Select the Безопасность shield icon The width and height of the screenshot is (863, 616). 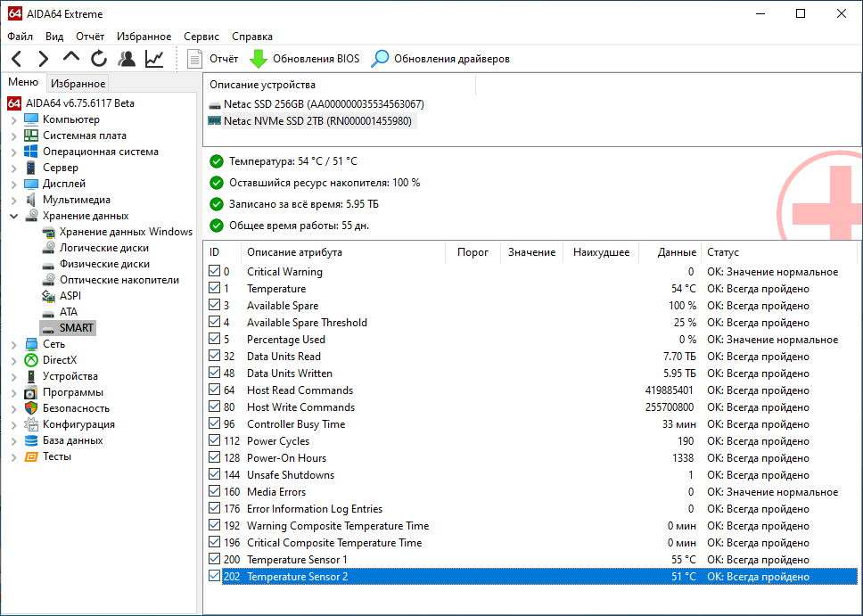click(x=31, y=408)
